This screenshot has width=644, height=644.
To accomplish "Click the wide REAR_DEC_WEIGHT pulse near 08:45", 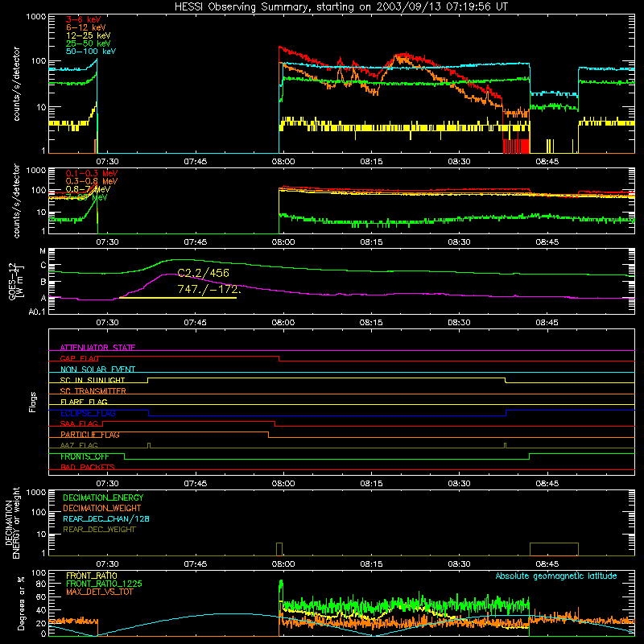I will [x=554, y=549].
